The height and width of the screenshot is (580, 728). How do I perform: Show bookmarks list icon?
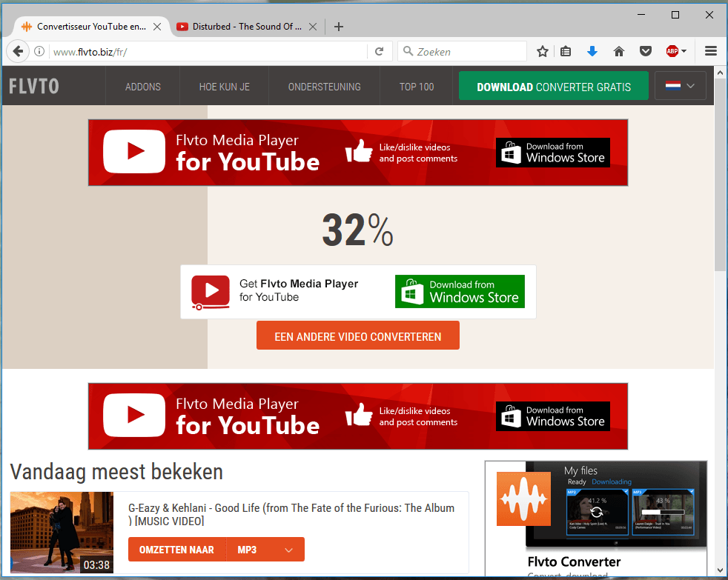tap(566, 52)
